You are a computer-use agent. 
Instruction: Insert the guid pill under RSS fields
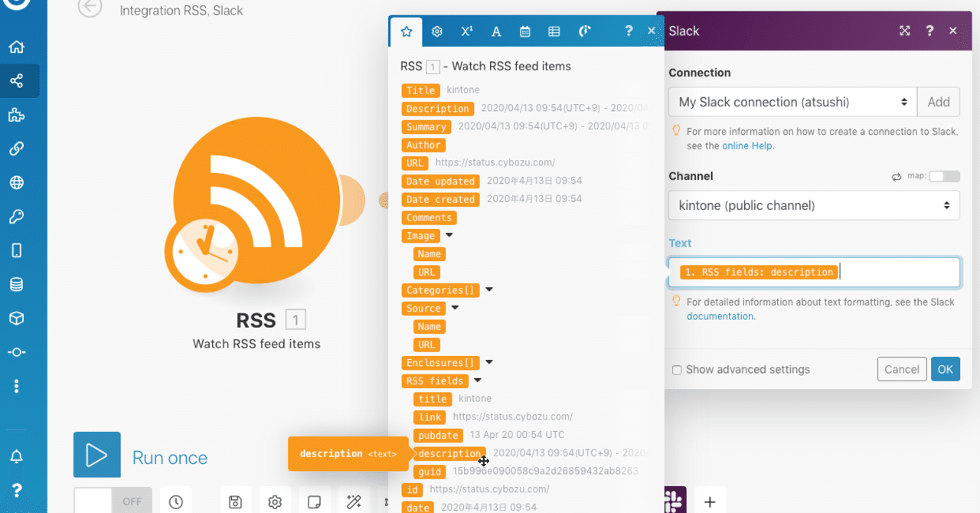[430, 472]
